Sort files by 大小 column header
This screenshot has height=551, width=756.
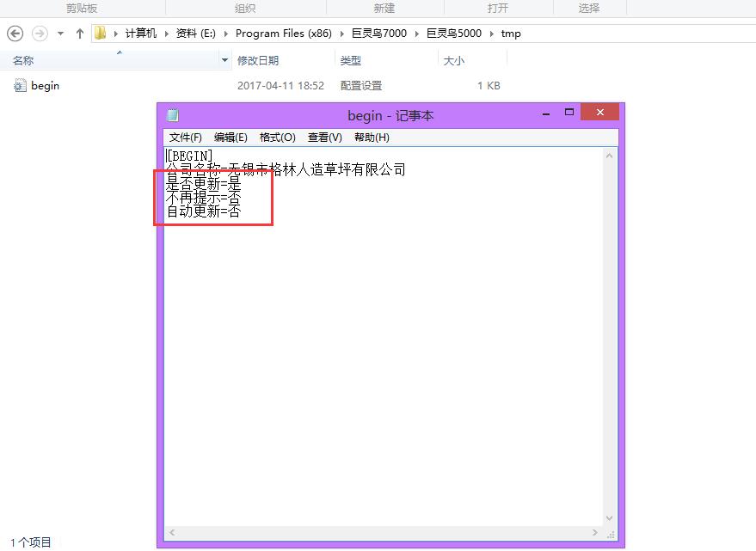click(x=453, y=60)
